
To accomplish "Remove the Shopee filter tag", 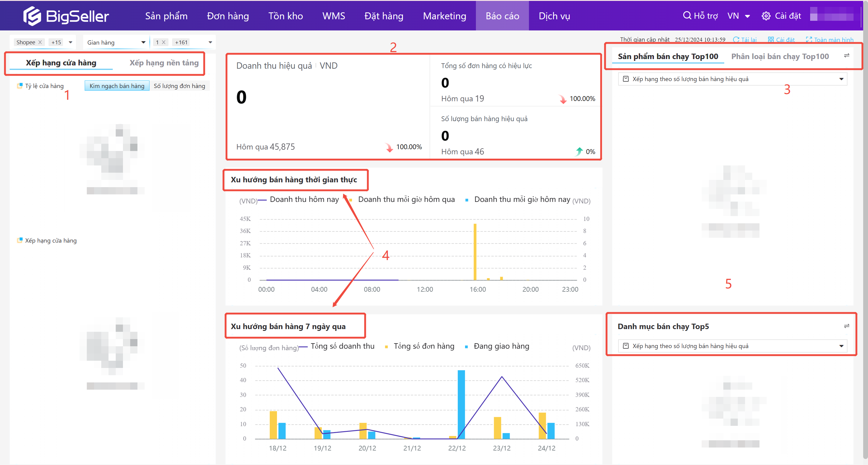I will tap(40, 42).
